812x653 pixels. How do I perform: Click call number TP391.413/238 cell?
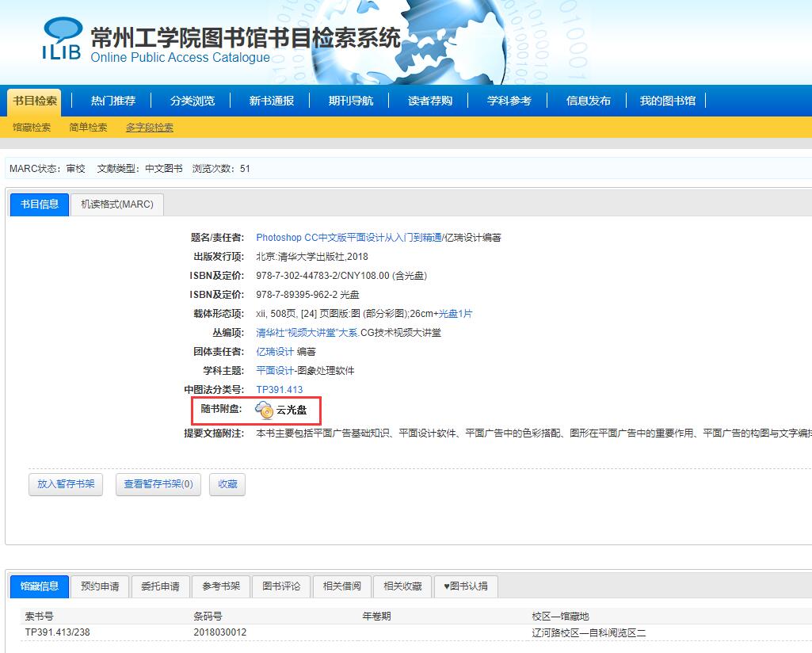[x=58, y=632]
